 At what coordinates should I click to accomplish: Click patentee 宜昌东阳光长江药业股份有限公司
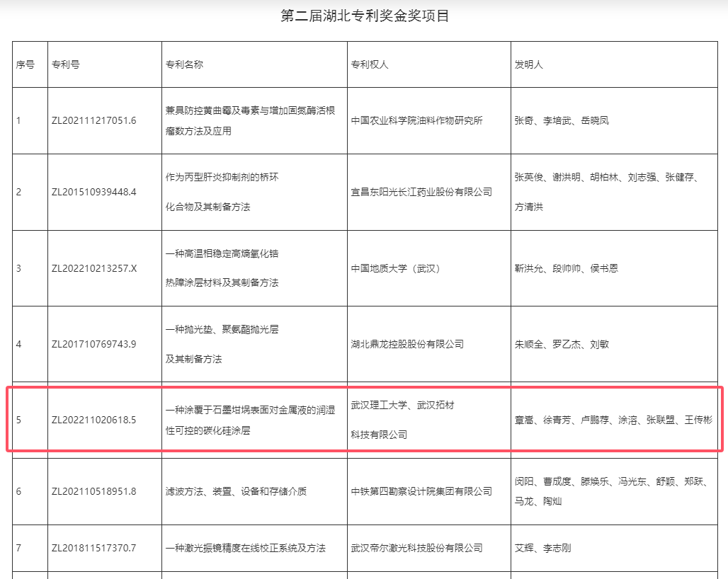point(421,192)
